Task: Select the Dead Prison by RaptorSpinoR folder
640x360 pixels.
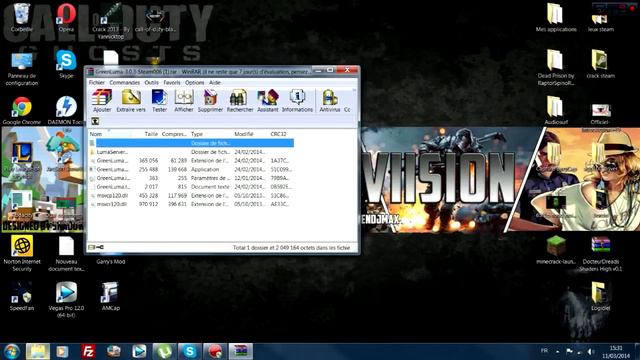Action: pos(556,67)
